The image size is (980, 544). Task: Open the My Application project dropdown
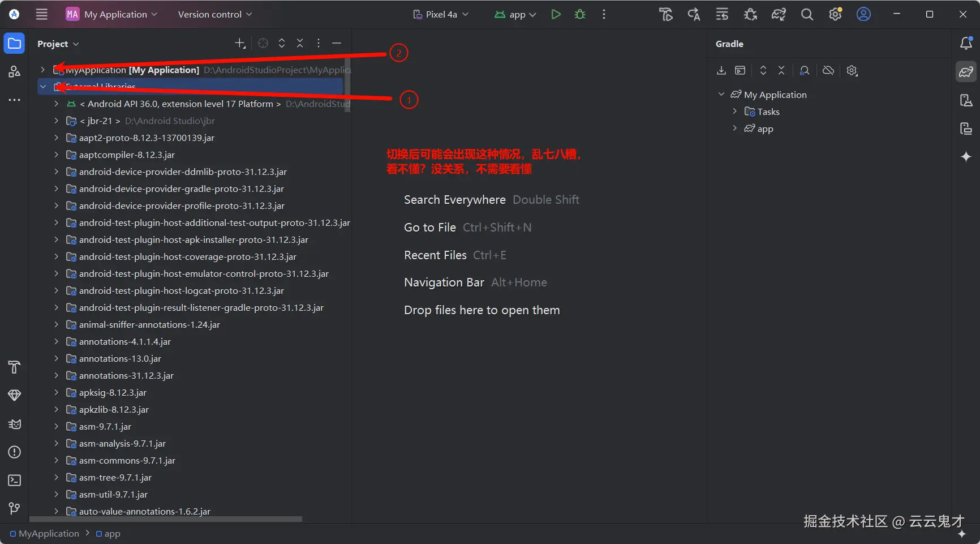click(x=111, y=14)
